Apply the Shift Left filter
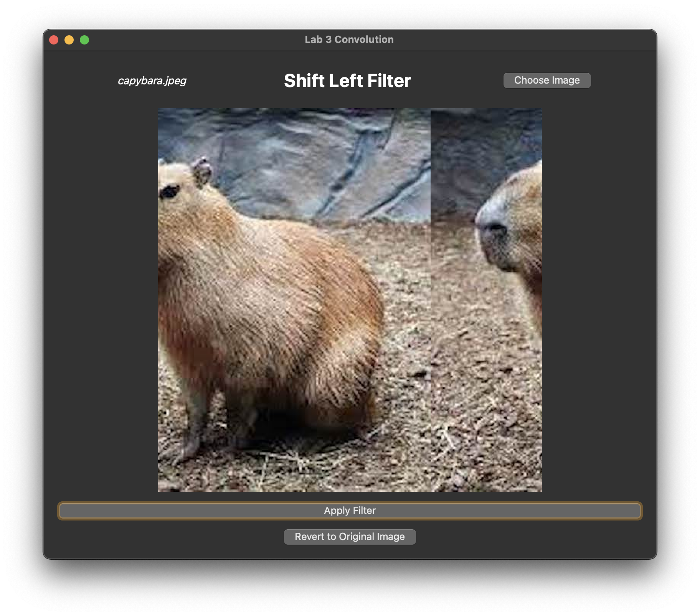This screenshot has width=700, height=616. [350, 511]
